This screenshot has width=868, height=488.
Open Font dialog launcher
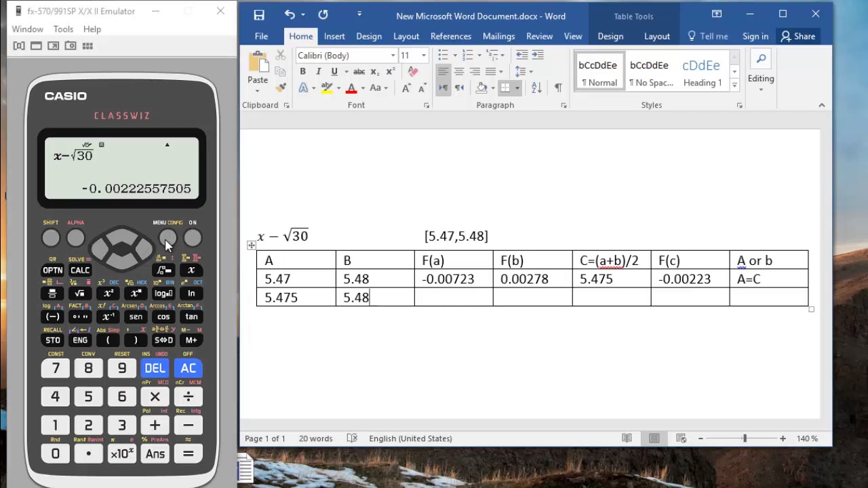(427, 106)
